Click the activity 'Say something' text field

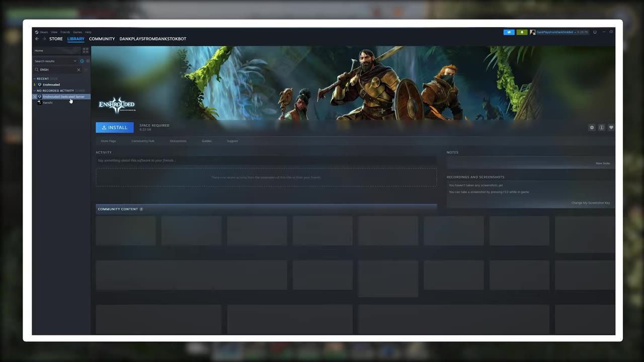pos(266,160)
